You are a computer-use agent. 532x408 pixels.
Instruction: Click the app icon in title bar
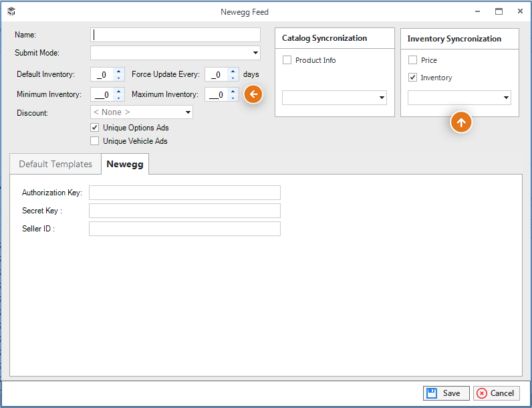(x=11, y=11)
